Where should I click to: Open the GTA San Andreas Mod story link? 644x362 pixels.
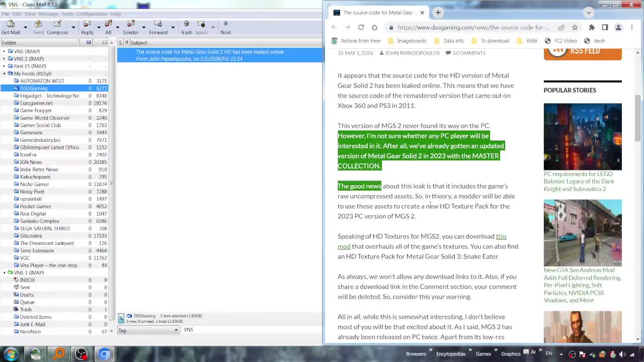pyautogui.click(x=582, y=285)
